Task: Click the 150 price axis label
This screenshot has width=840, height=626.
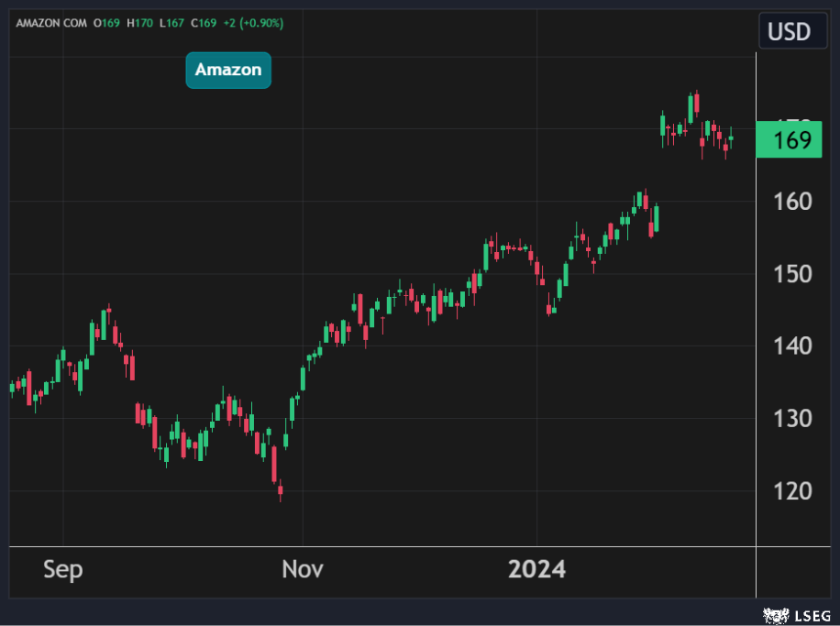Action: pyautogui.click(x=790, y=273)
